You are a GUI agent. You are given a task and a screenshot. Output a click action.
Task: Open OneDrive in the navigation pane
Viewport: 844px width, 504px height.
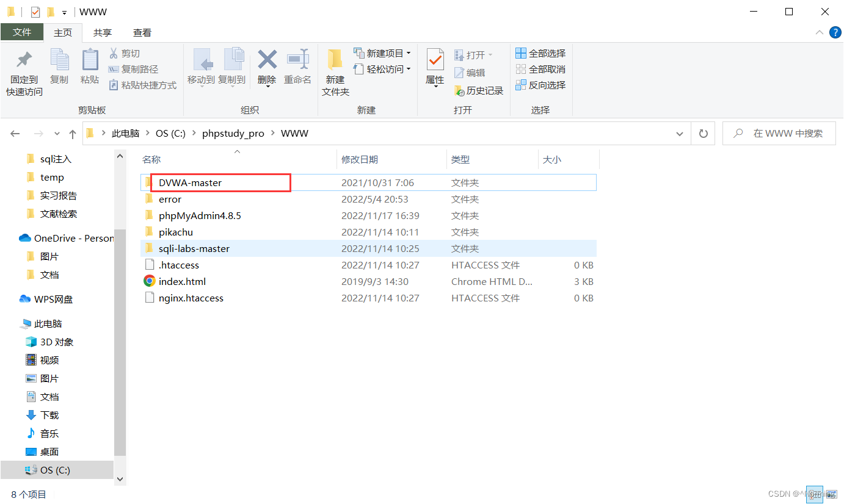[x=67, y=238]
